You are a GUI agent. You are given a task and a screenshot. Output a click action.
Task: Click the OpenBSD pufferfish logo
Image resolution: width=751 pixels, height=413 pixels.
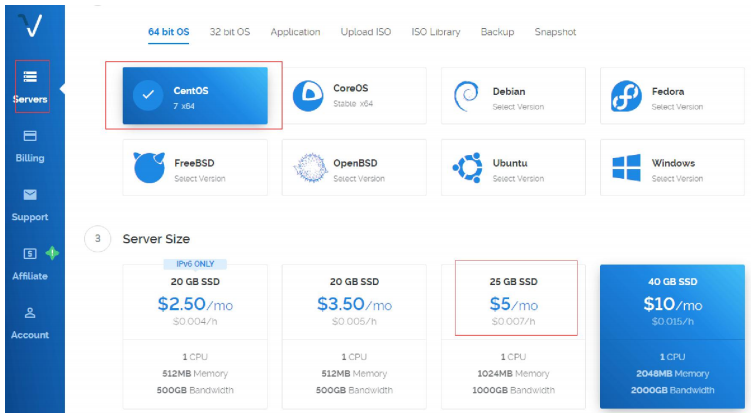point(310,168)
